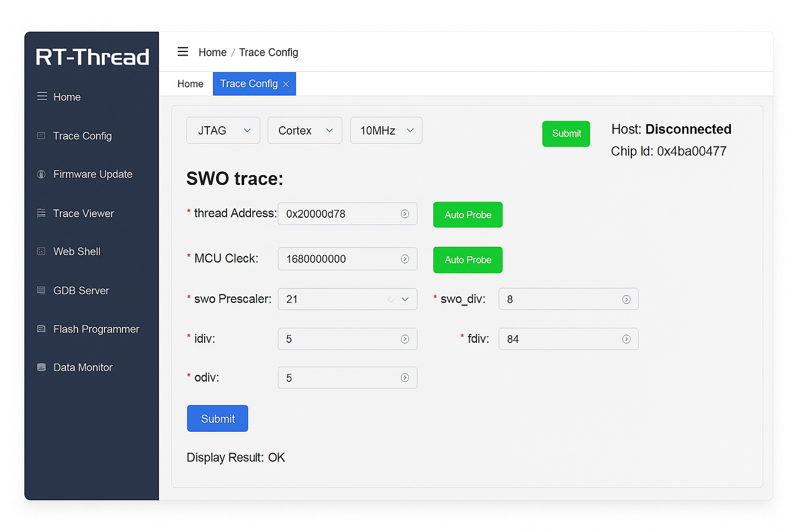Screen dimensions: 798x532
Task: Click the hamburger menu collapse icon
Action: tap(182, 51)
